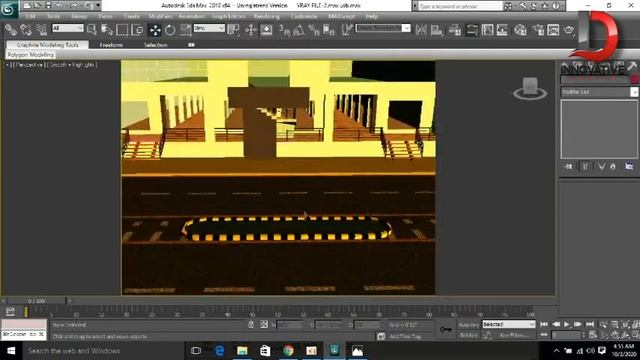The height and width of the screenshot is (360, 640).
Task: Click the Align tool icon
Action: pos(436,30)
